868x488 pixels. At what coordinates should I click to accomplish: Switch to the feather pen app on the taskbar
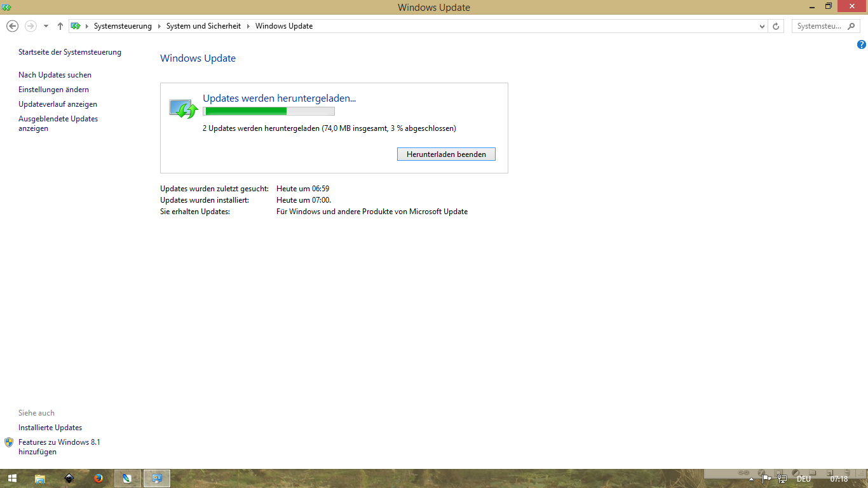[x=127, y=478]
